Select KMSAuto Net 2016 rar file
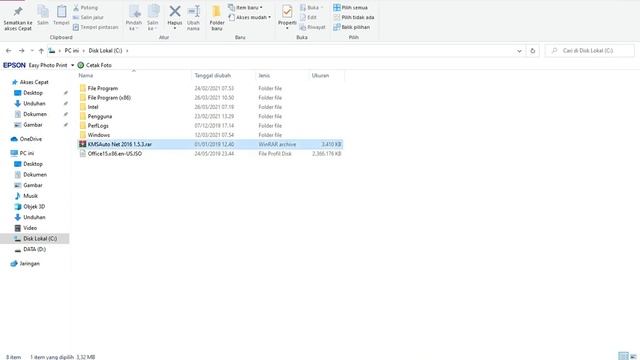Image resolution: width=640 pixels, height=360 pixels. coord(211,144)
